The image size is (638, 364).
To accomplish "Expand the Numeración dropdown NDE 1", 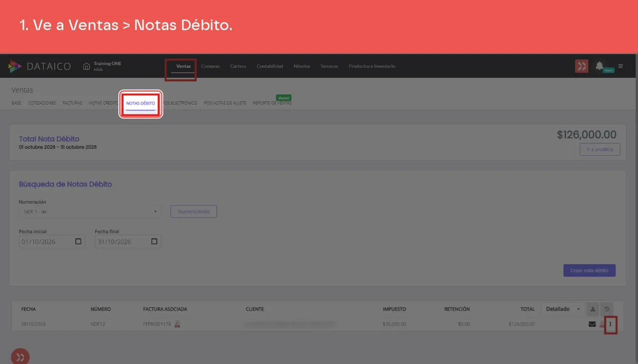I will click(x=90, y=212).
